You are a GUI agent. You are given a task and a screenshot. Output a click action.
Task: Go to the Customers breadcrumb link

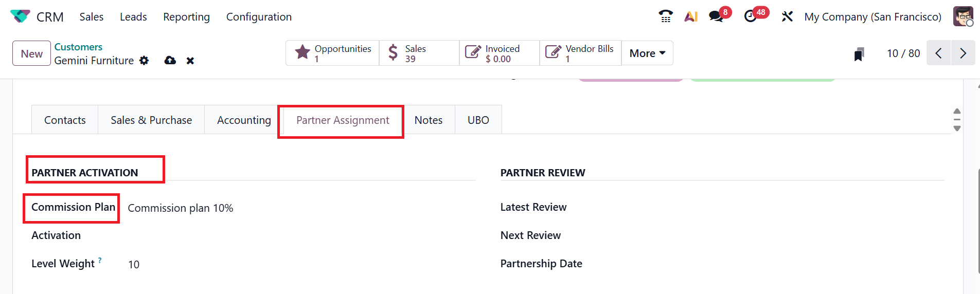78,47
